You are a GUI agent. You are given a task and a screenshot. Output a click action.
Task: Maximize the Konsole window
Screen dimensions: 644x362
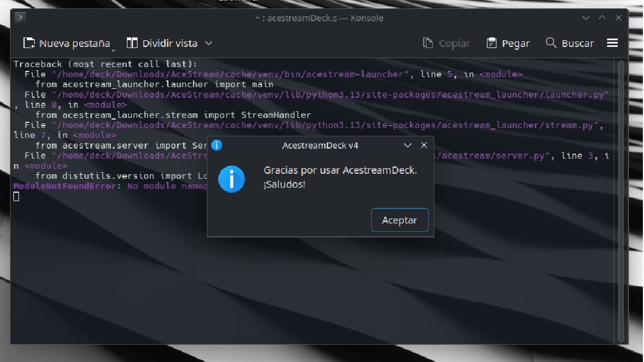(x=602, y=18)
